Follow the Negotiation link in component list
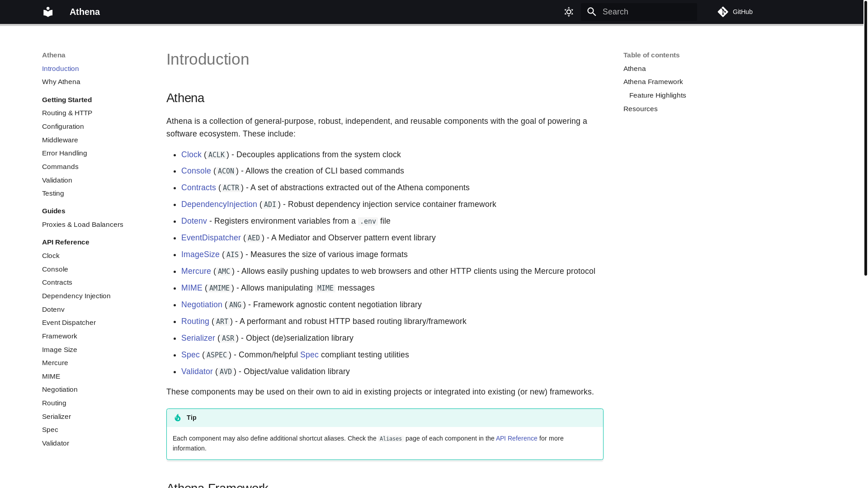 tap(202, 305)
